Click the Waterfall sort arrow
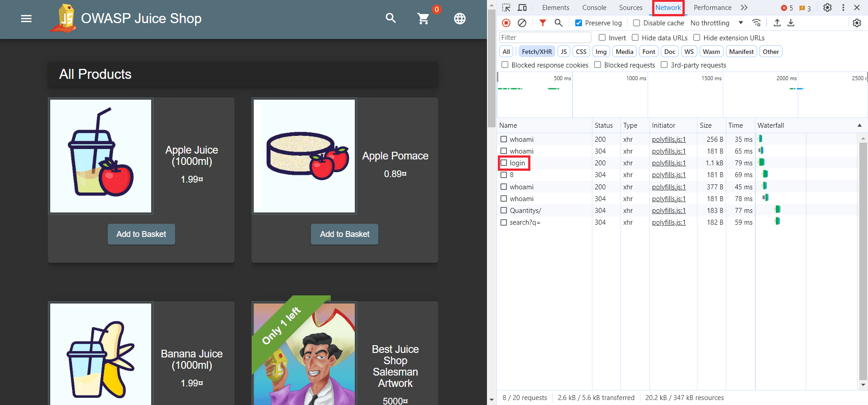 click(x=859, y=125)
